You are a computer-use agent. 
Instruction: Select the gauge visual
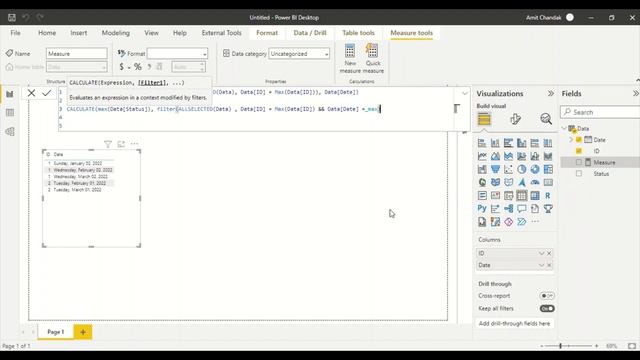pos(535,182)
